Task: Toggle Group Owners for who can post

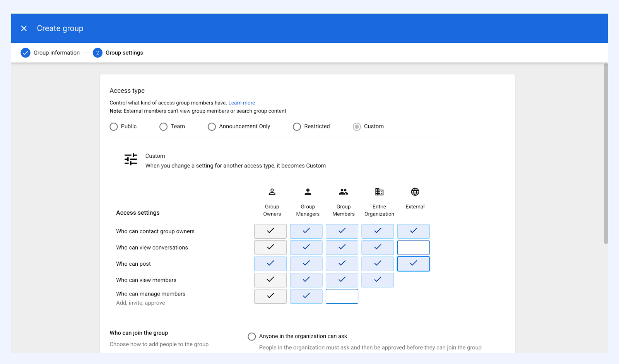Action: [x=270, y=264]
